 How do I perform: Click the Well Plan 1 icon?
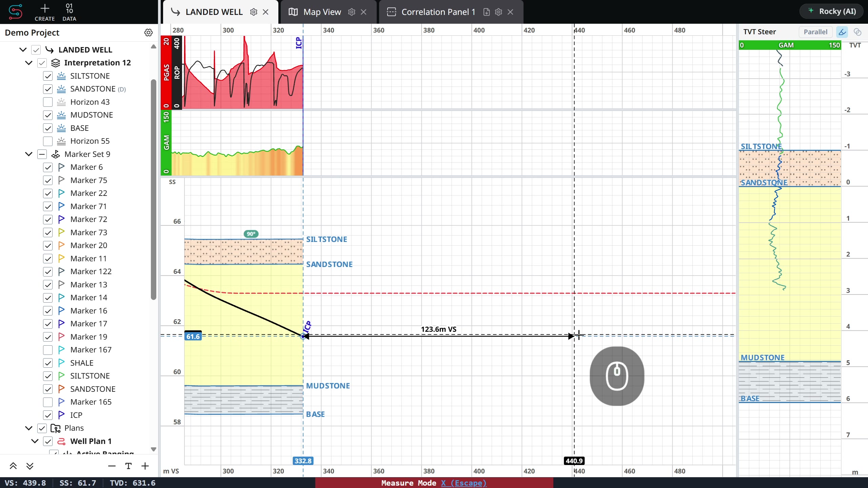tap(61, 441)
